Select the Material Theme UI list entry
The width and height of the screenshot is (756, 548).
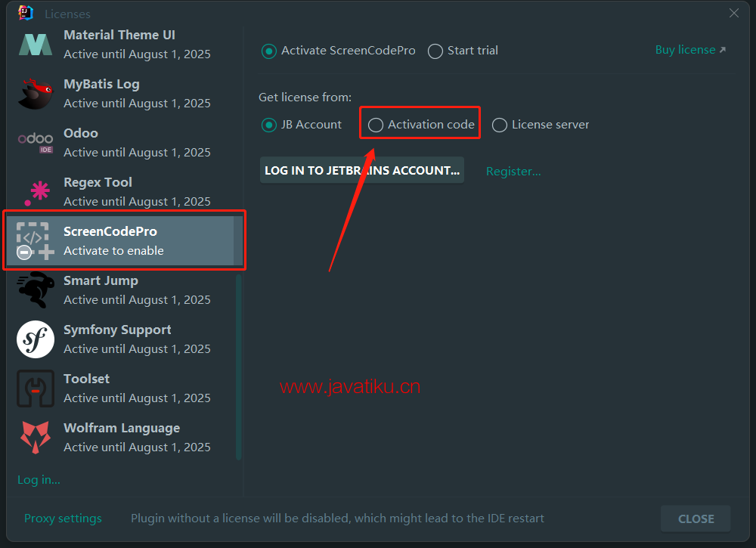tap(120, 45)
